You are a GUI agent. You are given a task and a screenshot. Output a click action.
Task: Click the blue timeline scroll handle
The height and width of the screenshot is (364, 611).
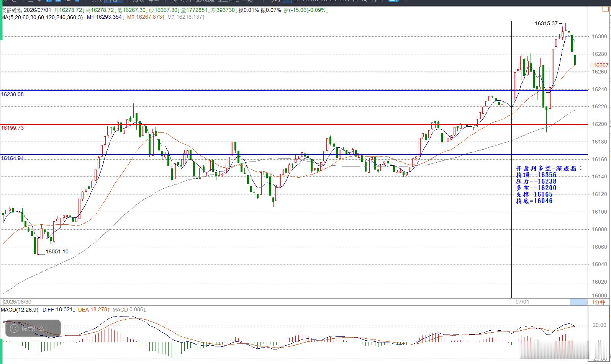point(578,302)
